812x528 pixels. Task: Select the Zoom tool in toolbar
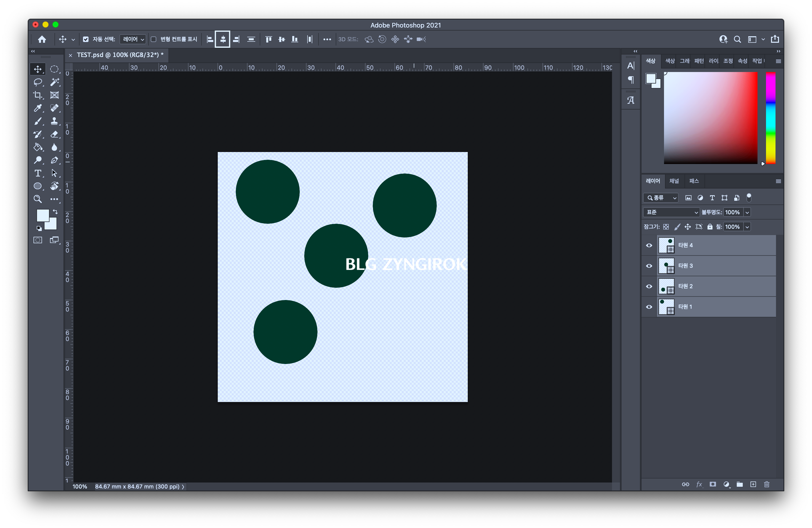(37, 199)
